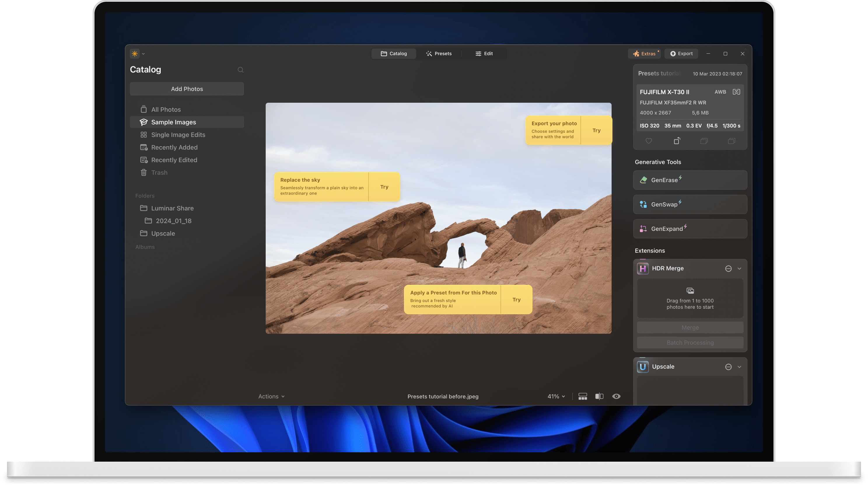
Task: Click Try on Replace the sky tip
Action: pos(384,186)
